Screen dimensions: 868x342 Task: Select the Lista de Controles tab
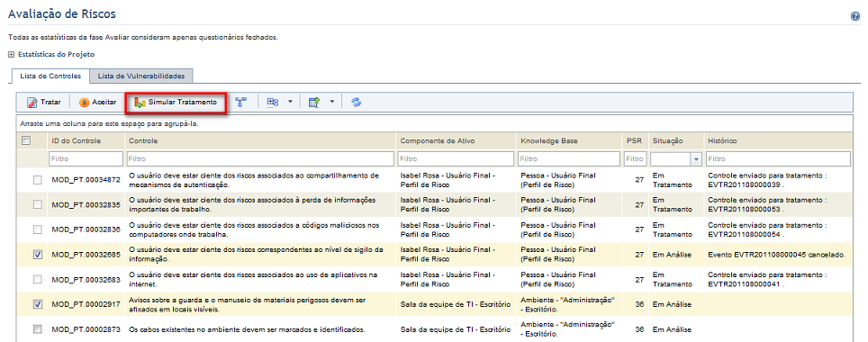click(50, 76)
